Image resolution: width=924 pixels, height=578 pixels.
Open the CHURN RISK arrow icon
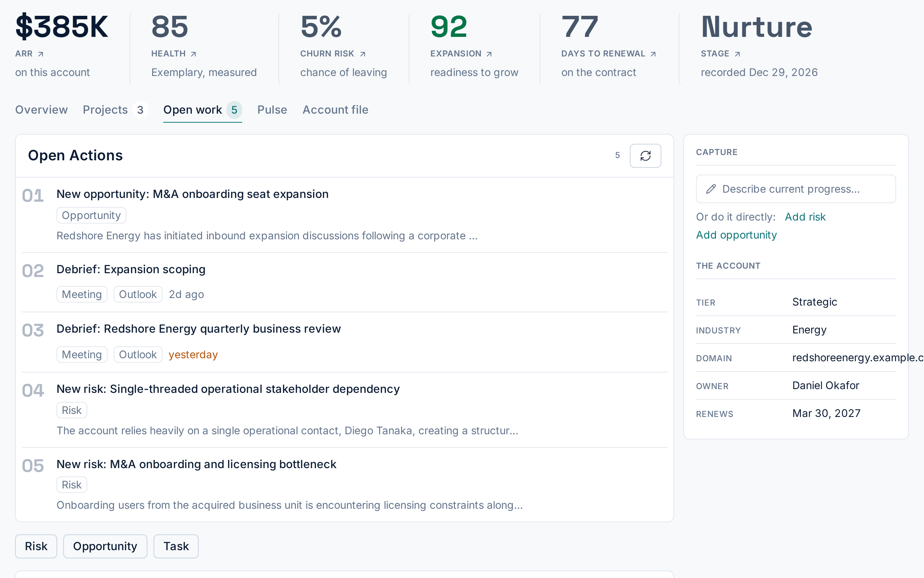[363, 54]
